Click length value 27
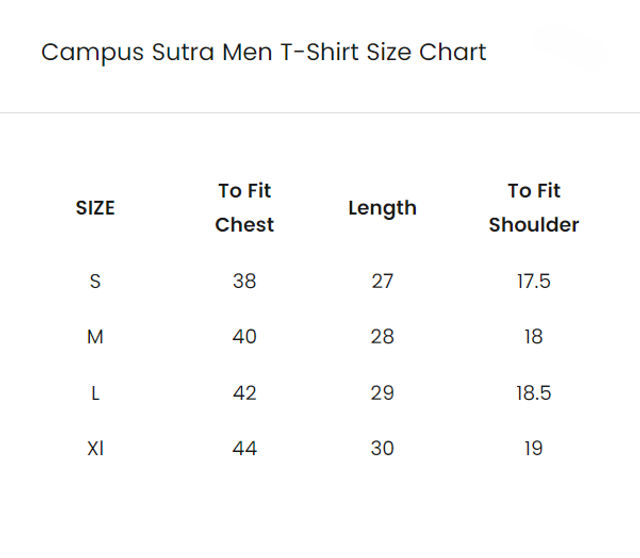 tap(382, 281)
